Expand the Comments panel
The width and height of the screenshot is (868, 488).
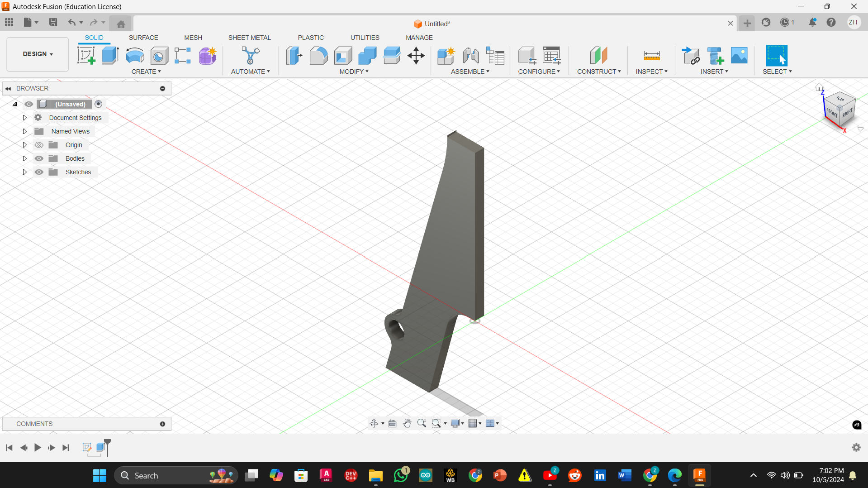[x=162, y=424]
